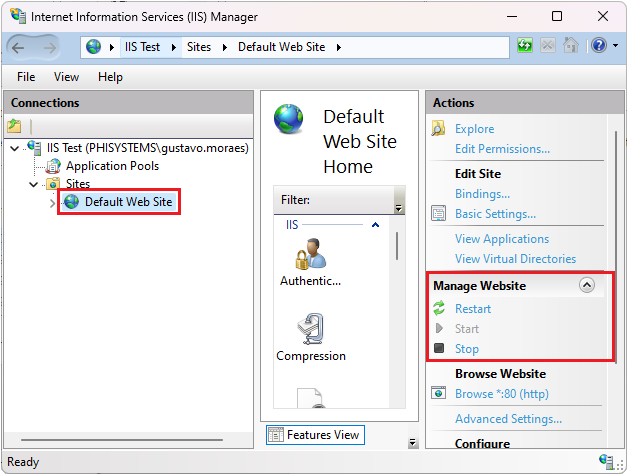Click the IIS Test server icon
Viewport: 628px width, 474px height.
point(34,148)
